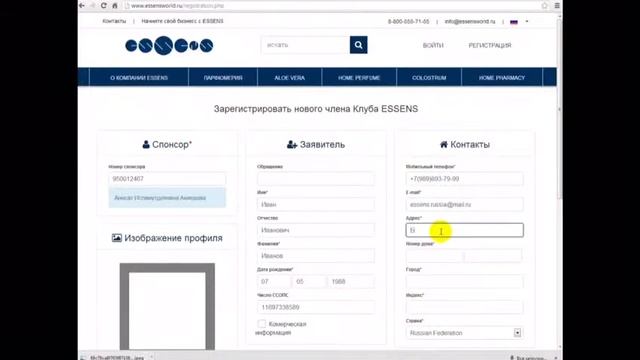
Task: Open О КОМПАНИИ ESSENS menu
Action: pyautogui.click(x=139, y=78)
